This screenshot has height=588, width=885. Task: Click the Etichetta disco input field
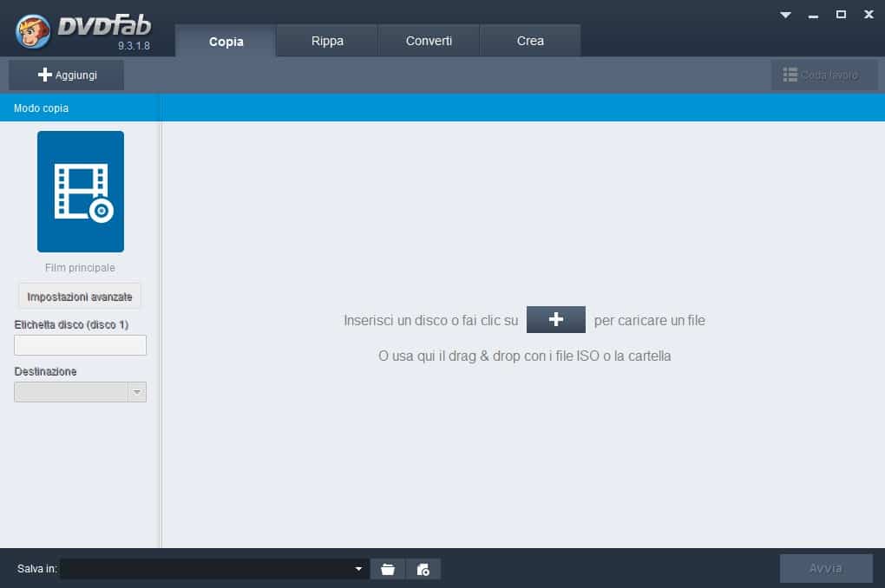pos(80,345)
